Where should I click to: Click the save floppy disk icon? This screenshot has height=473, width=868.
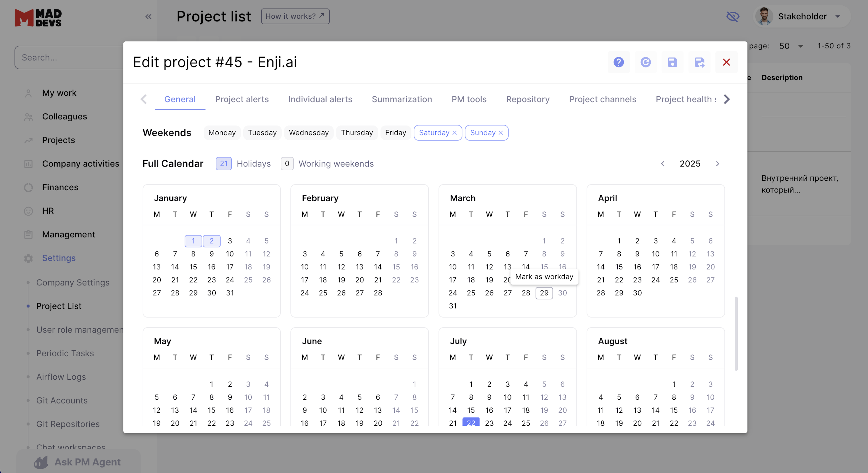673,62
